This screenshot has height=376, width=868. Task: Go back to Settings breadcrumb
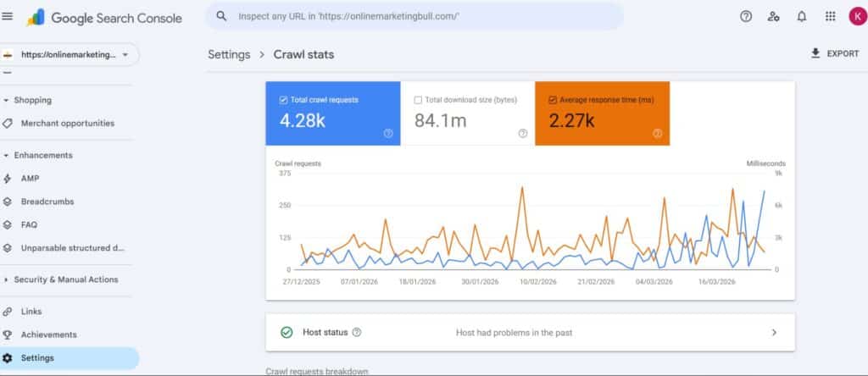pyautogui.click(x=229, y=55)
